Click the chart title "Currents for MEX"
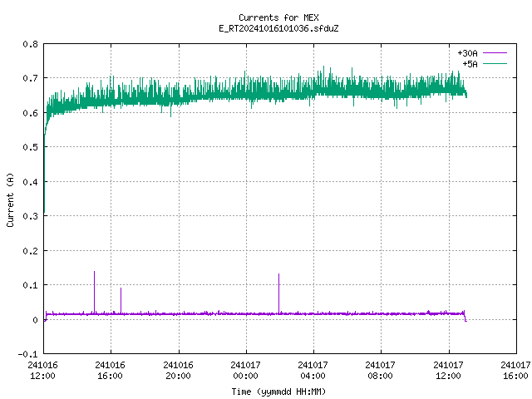Viewport: 532px width, 399px height. pyautogui.click(x=278, y=17)
